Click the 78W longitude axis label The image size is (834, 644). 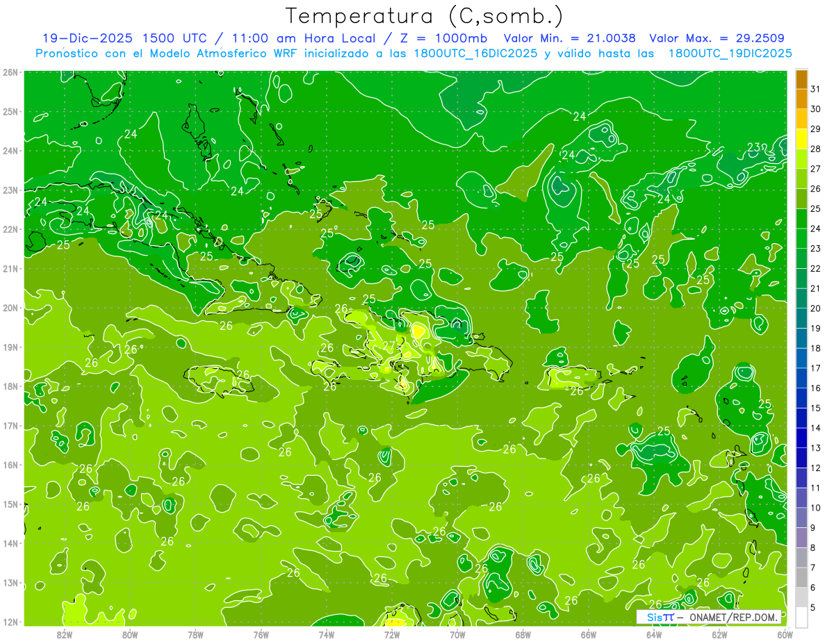point(195,635)
